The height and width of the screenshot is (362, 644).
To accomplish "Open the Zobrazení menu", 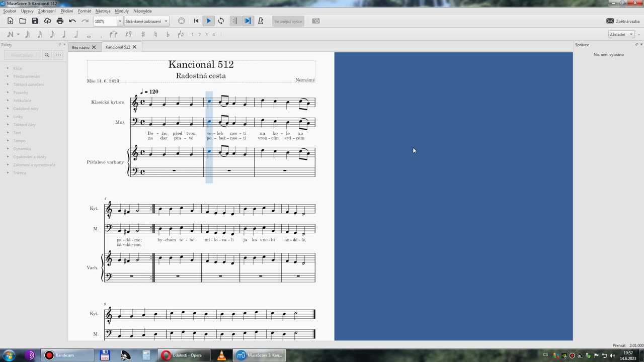I will pyautogui.click(x=47, y=11).
